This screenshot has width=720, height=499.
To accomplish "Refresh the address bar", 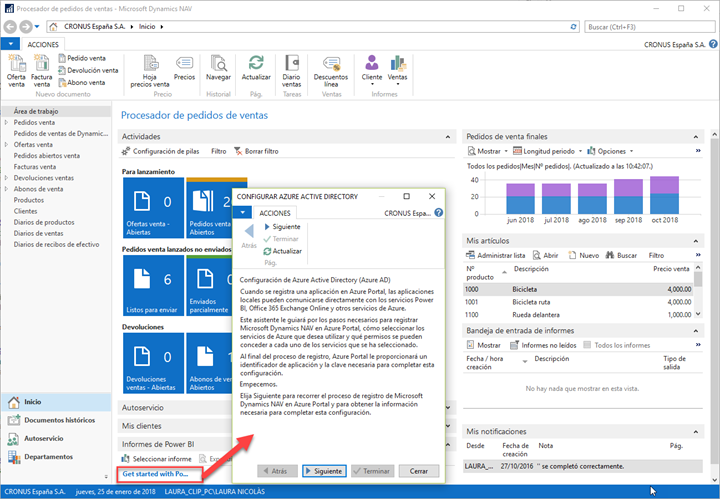I will click(x=573, y=27).
